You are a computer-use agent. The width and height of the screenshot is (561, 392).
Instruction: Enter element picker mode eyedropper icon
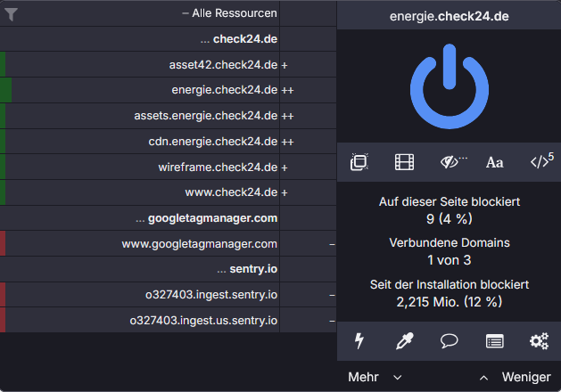[404, 341]
